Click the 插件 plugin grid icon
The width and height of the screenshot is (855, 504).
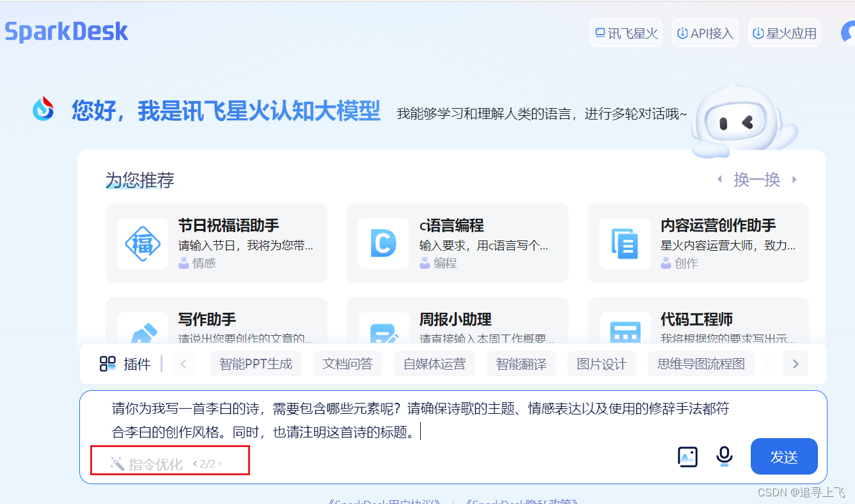[x=107, y=364]
